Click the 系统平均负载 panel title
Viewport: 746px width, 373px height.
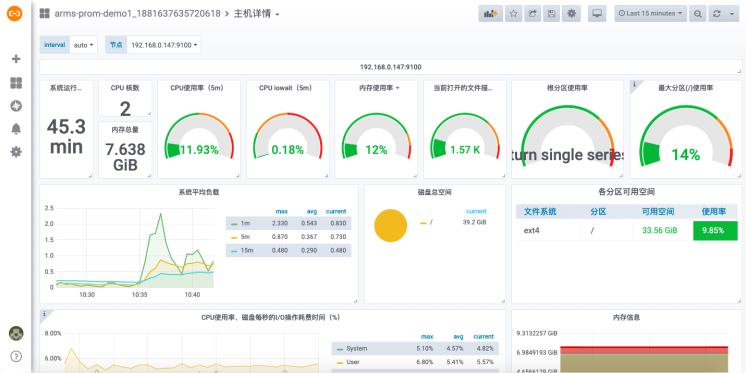coord(199,192)
